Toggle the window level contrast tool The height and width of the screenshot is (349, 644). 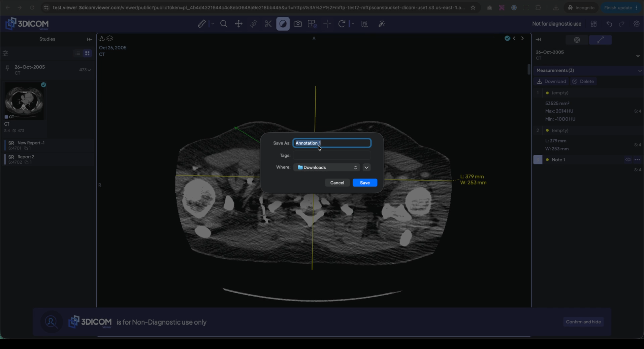click(x=283, y=24)
